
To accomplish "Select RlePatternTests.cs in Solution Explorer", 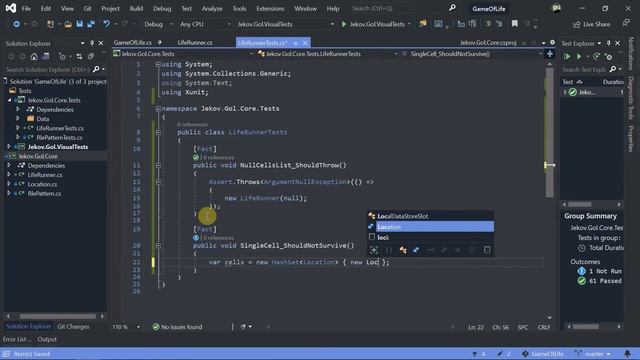I will point(59,138).
